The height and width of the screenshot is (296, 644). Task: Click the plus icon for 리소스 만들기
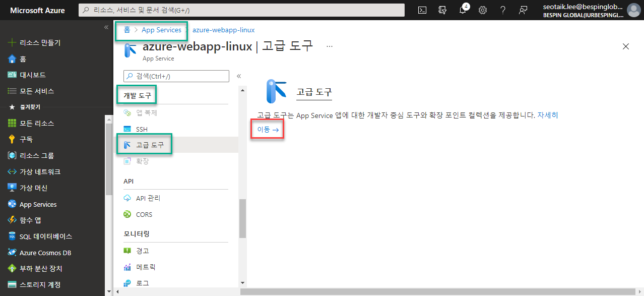[x=13, y=43]
